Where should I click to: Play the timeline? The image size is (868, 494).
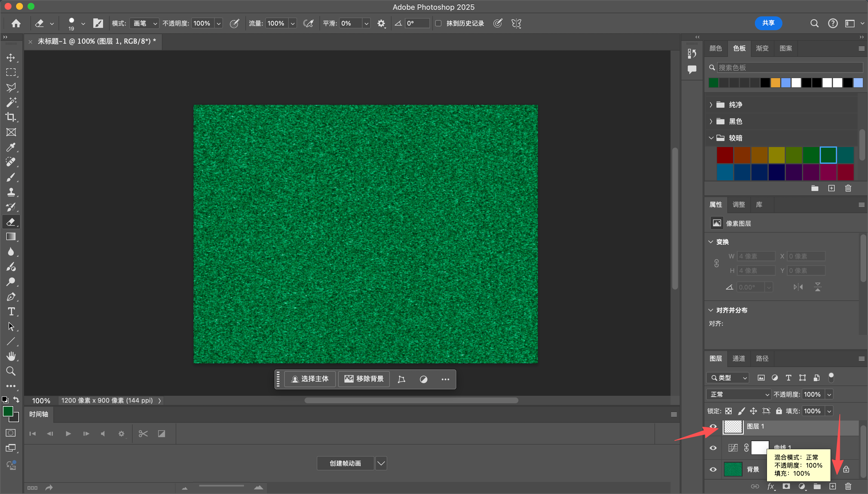coord(68,434)
